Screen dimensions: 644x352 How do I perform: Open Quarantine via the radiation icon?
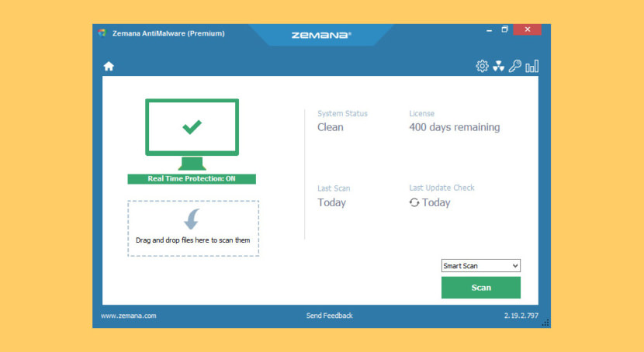point(498,67)
